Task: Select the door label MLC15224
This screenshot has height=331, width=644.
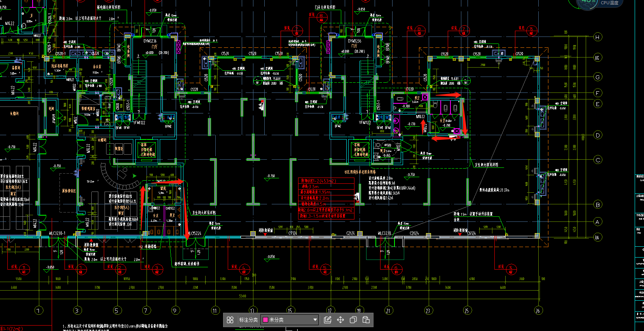Action: [x=194, y=233]
